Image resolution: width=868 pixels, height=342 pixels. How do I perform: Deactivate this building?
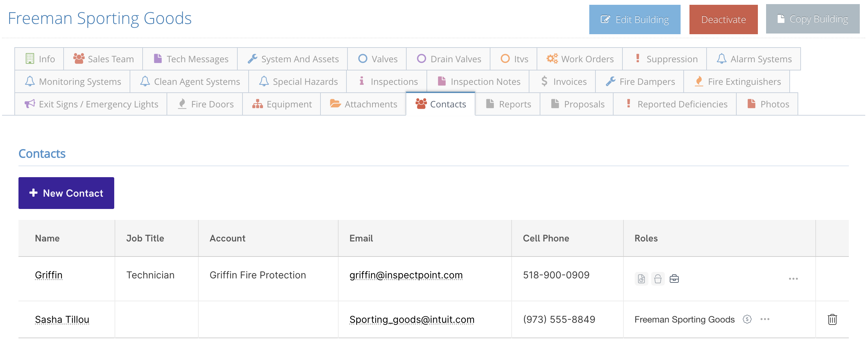(x=724, y=19)
